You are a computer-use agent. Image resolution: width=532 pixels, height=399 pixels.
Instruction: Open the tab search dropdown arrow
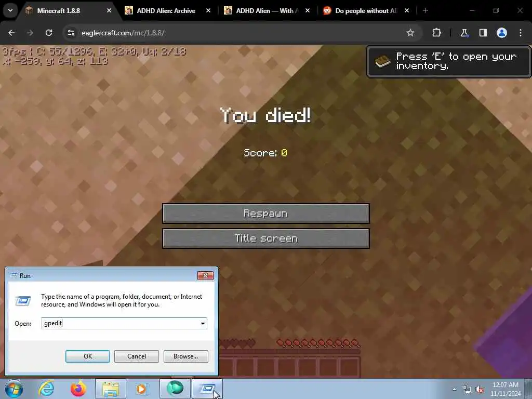[10, 10]
